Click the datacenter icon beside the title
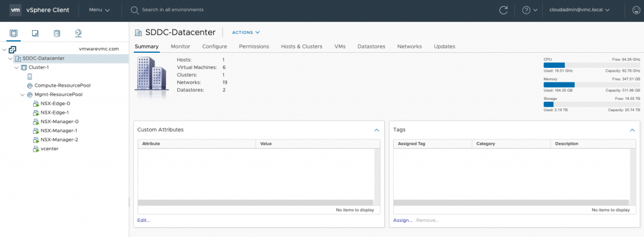 pos(138,33)
